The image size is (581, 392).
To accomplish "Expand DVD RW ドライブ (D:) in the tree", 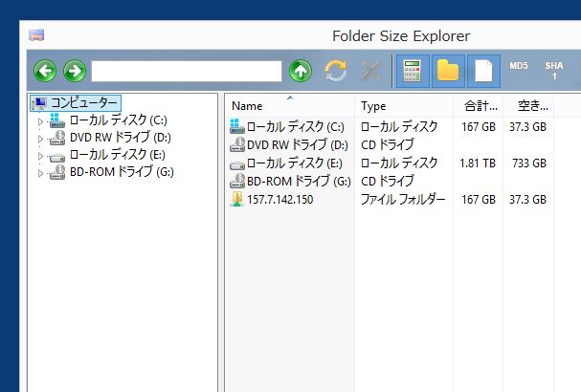I will [x=40, y=139].
